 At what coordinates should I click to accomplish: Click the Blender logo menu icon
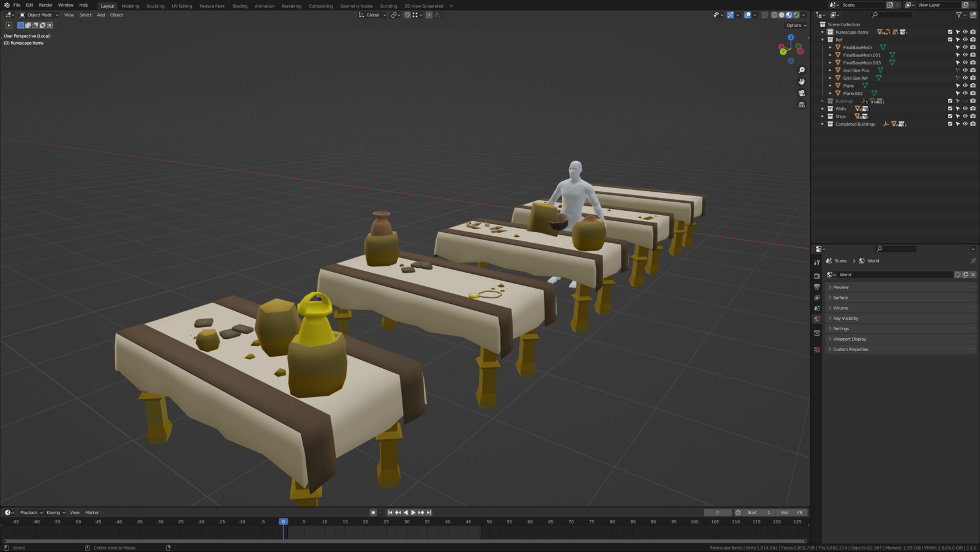point(6,5)
